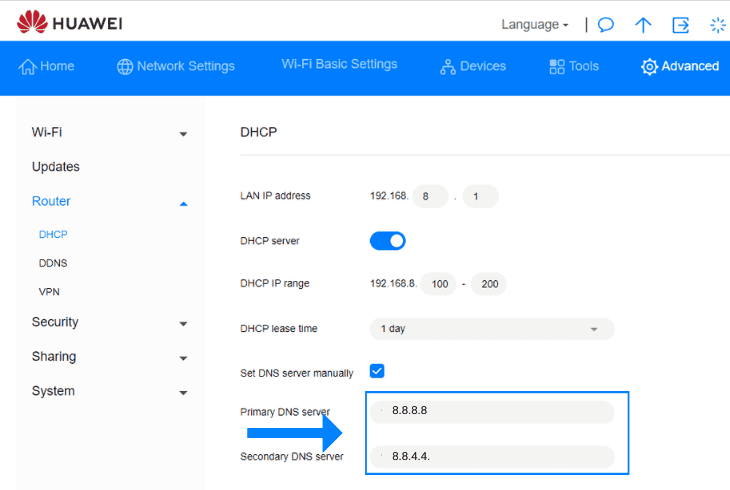Viewport: 730px width, 490px height.
Task: Open the Updates sidebar item
Action: [56, 166]
